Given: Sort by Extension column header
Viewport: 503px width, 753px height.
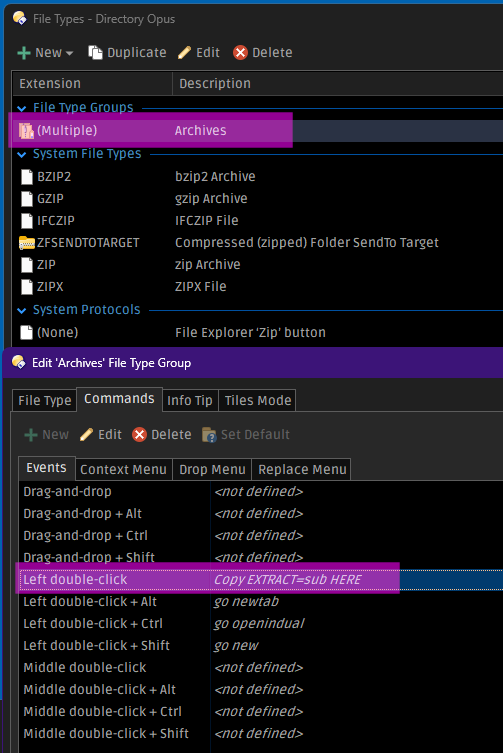Looking at the screenshot, I should click(x=92, y=84).
